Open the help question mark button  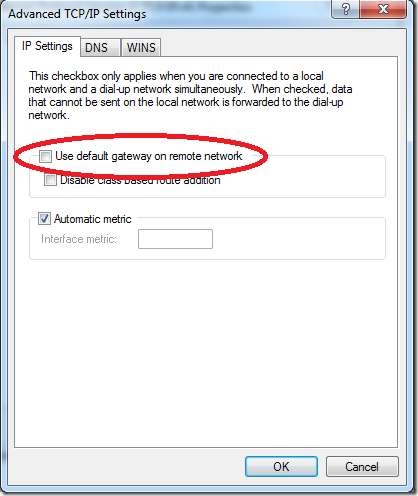345,8
